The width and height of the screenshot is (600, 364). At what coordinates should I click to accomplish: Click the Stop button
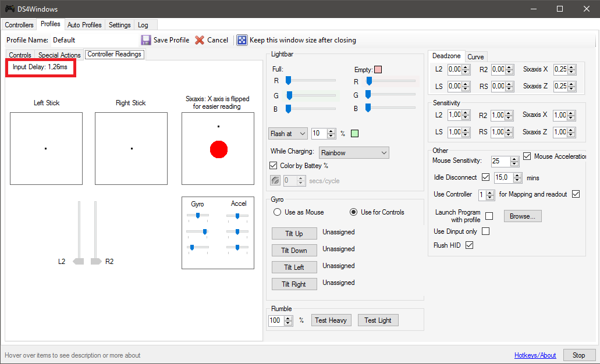pyautogui.click(x=578, y=355)
